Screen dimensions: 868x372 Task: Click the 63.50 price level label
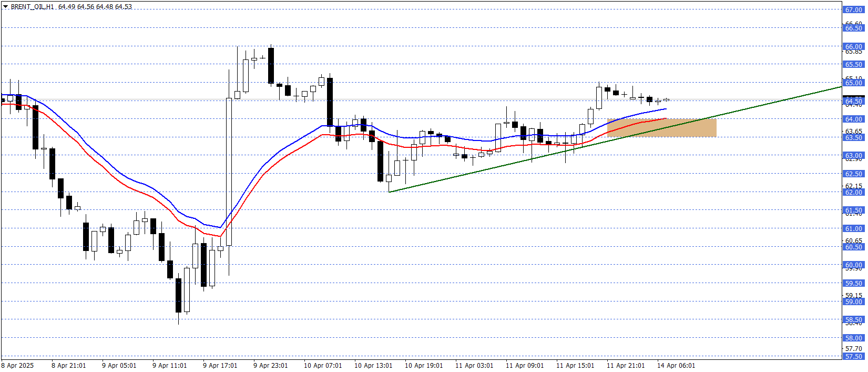[853, 137]
